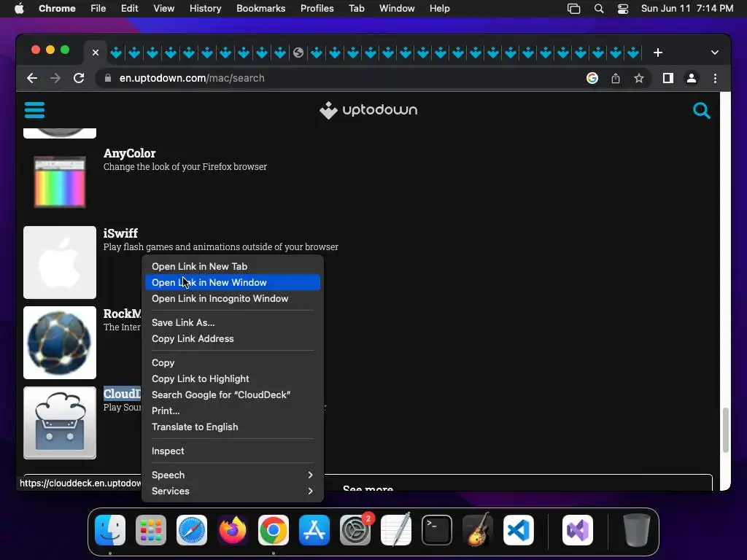Toggle the Chrome side panel icon
The height and width of the screenshot is (560, 747).
(668, 78)
